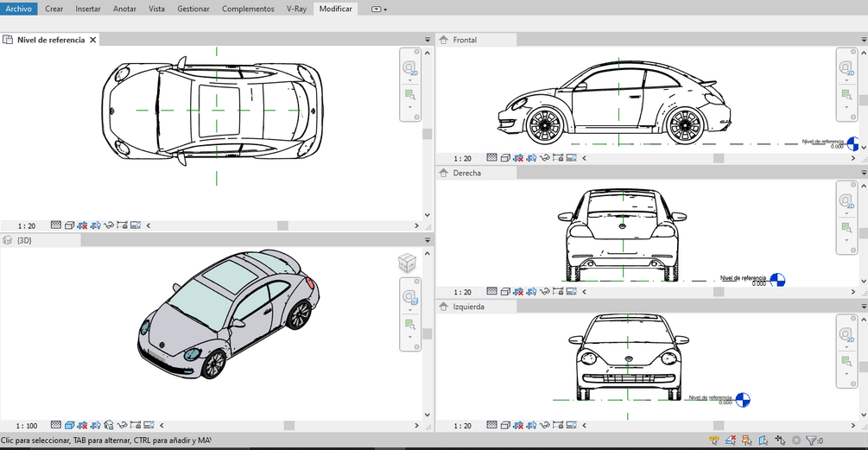
Task: Toggle Show Crop Region in Nivel de referencia view bar
Action: tap(96, 225)
